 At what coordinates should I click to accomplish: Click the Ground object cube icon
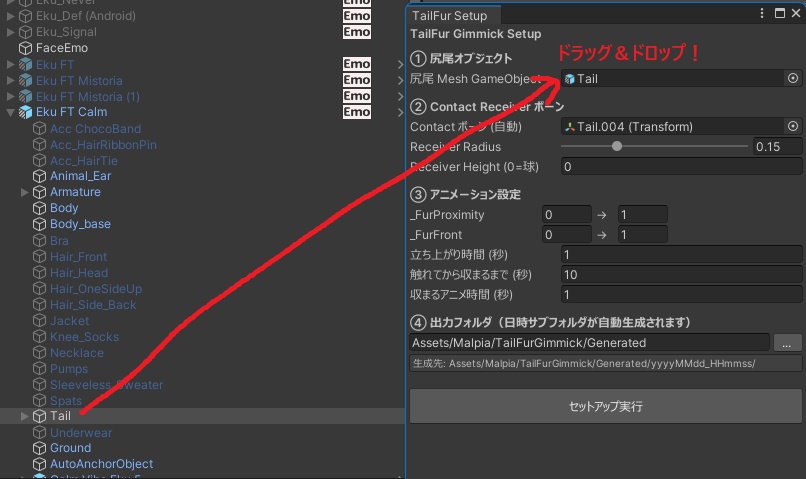click(39, 448)
